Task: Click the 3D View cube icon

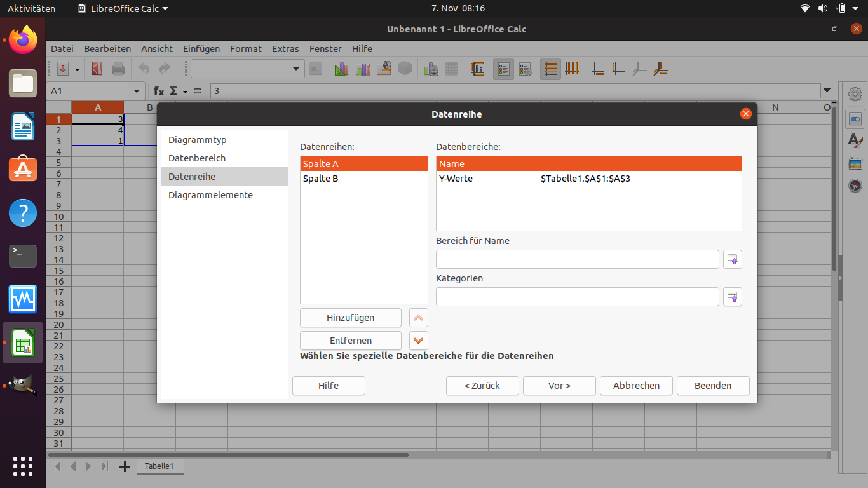Action: coord(405,69)
